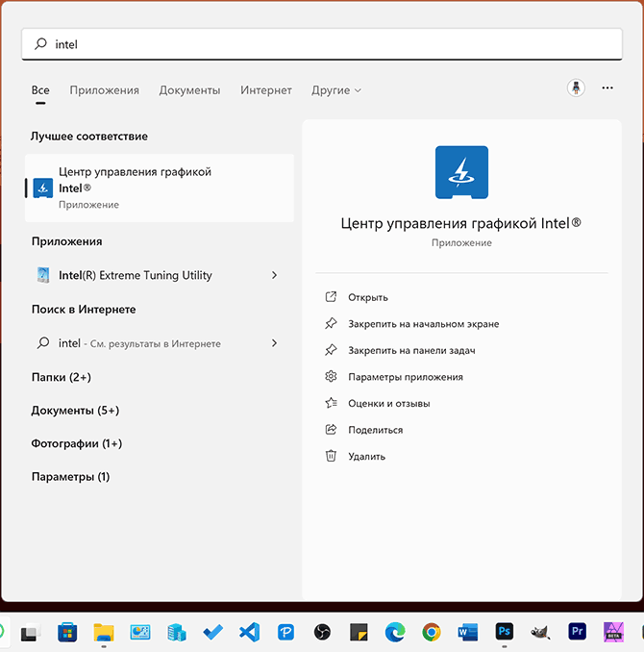The image size is (644, 652).
Task: Expand the 'Документы (5+)' category
Action: [75, 411]
